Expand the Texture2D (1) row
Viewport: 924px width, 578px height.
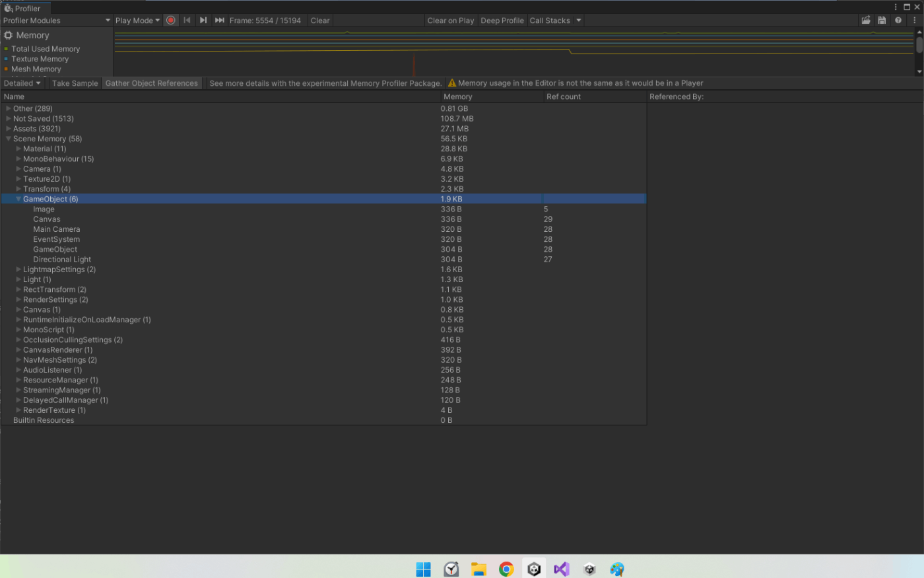[x=18, y=179]
